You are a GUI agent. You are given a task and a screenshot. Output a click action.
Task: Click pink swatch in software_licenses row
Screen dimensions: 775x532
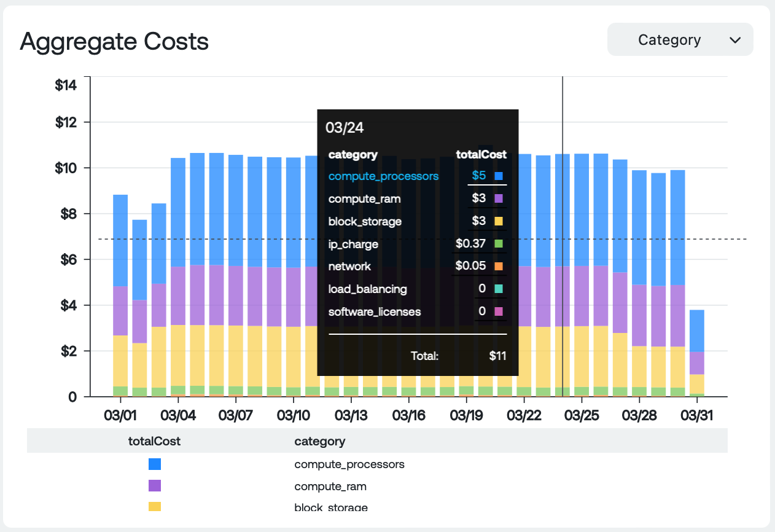tap(499, 311)
